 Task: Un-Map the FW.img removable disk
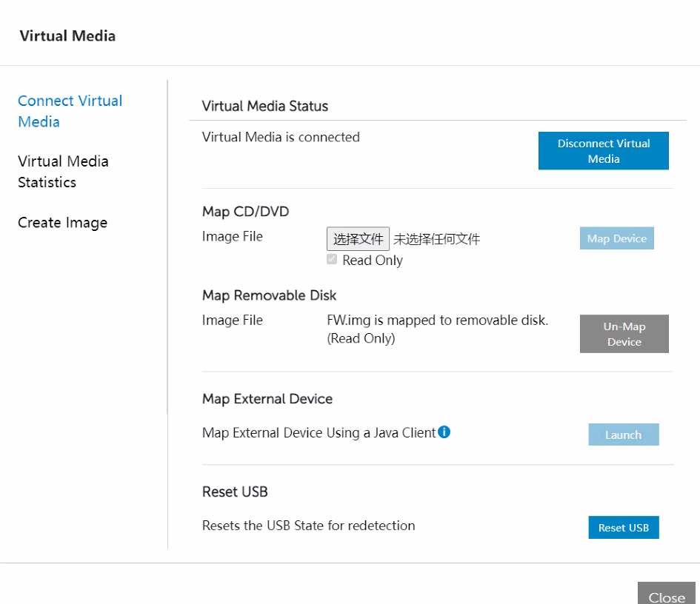[624, 334]
